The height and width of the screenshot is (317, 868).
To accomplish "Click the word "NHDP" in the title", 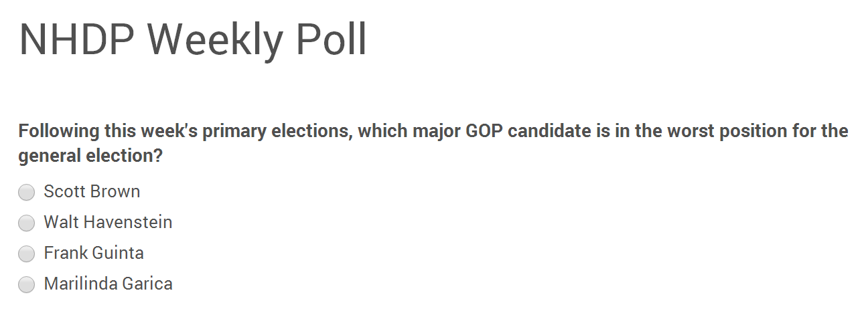I will [70, 40].
